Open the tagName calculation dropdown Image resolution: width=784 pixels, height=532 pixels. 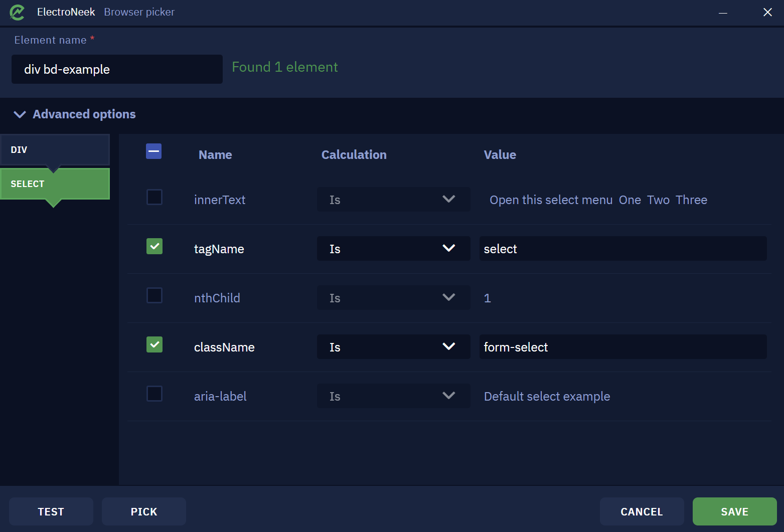point(393,249)
